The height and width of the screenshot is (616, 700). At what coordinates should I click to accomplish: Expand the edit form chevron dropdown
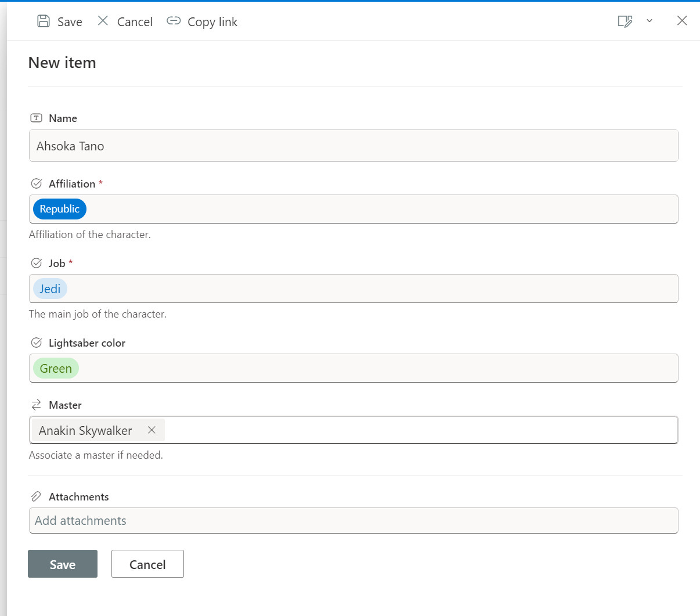click(x=650, y=21)
